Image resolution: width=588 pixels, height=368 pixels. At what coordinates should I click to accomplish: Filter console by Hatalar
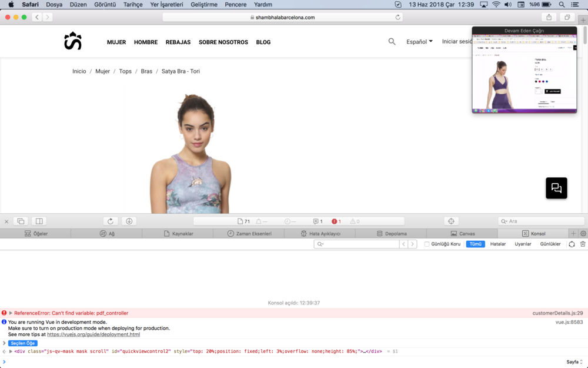(x=497, y=244)
